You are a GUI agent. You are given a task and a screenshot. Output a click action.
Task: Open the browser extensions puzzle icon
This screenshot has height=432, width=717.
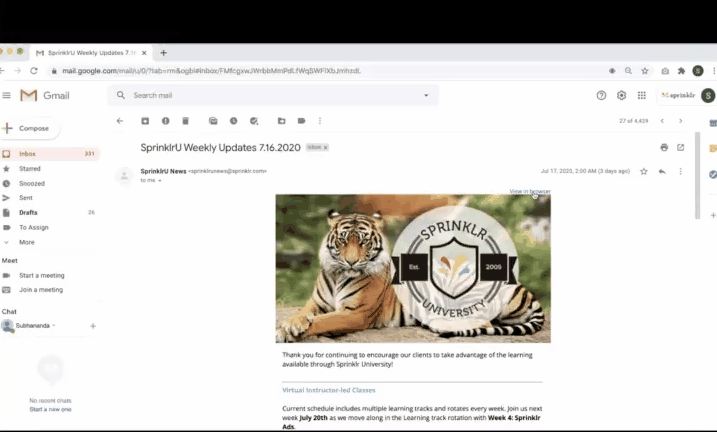coord(681,71)
